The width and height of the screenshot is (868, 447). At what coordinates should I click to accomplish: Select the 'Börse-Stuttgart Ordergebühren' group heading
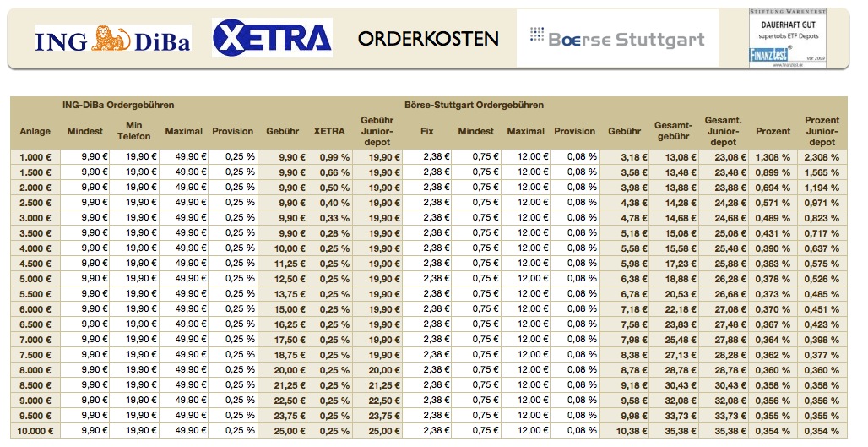point(474,105)
